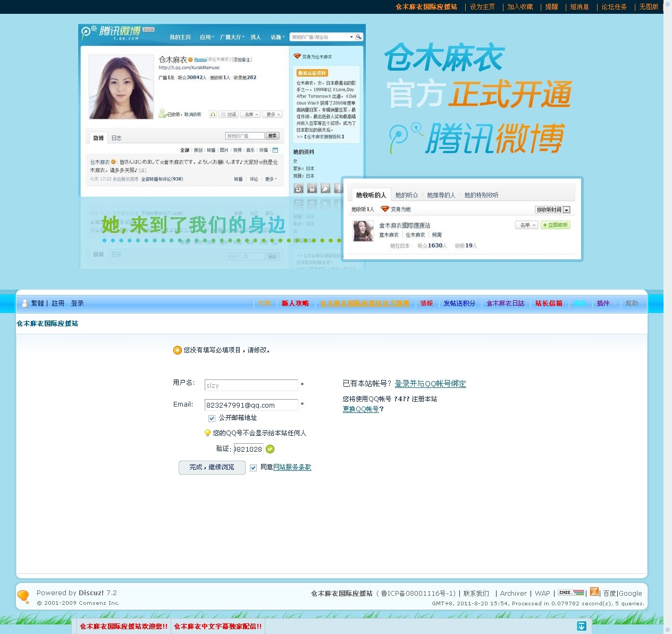Image resolution: width=672 pixels, height=634 pixels.
Task: Click the 註冊 link
Action: 58,303
